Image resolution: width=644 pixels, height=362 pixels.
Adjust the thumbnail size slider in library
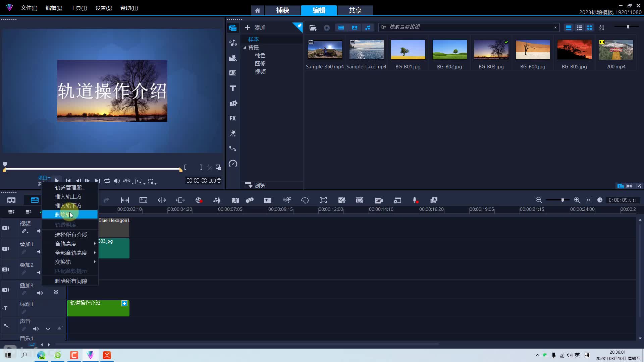click(x=628, y=27)
